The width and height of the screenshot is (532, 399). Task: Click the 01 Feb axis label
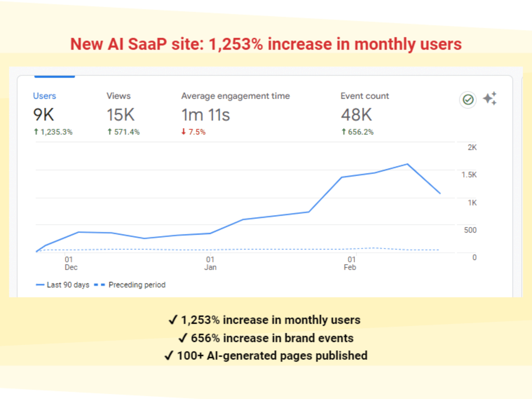click(350, 264)
